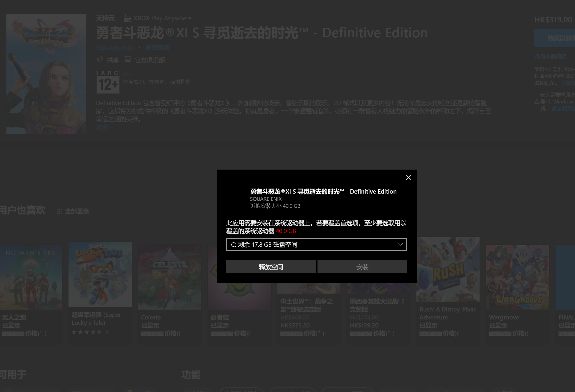Click the 购买以获得 purchase button
Screen dimensions: 575x392
coord(555,38)
